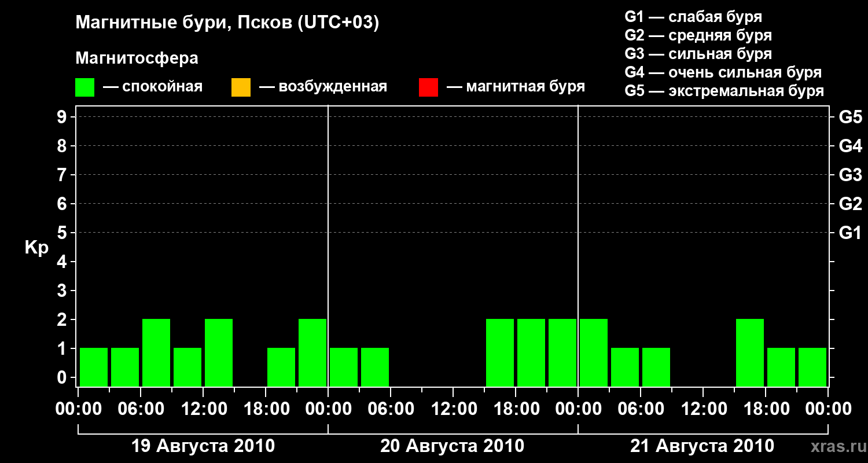Screen dimensions: 868x463
Task: Click 'G5 — экстремальная буря' legend line
Action: (x=724, y=91)
